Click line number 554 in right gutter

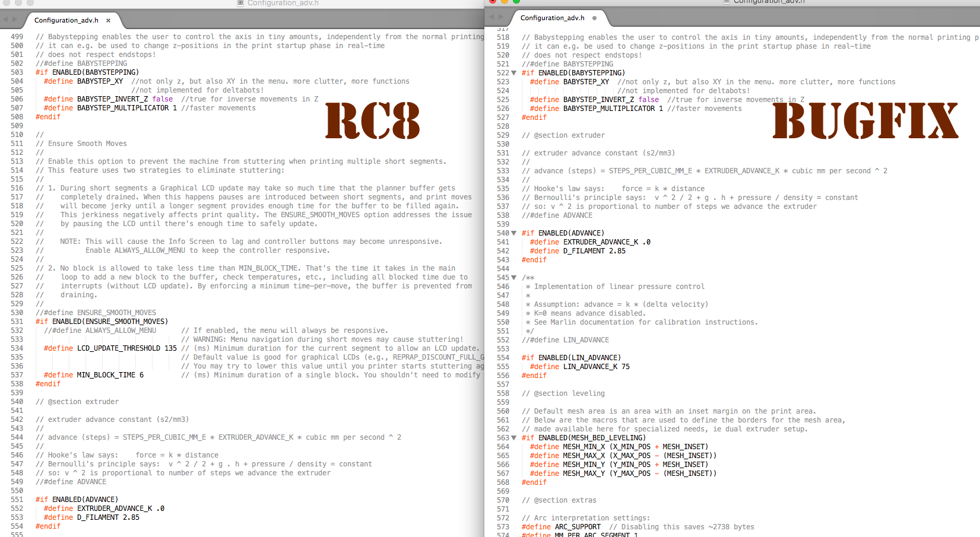click(503, 358)
